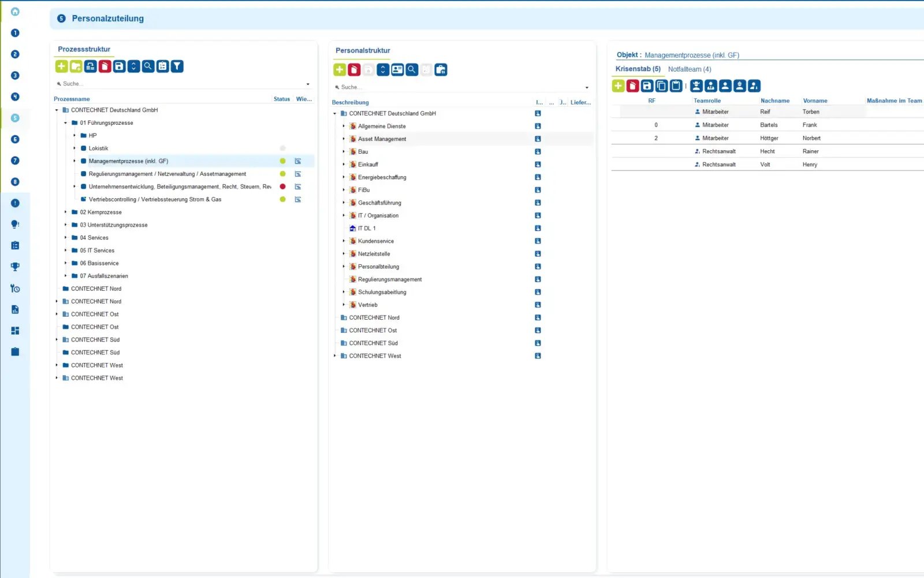Click the green plus icon in Personalstruktur
Viewport: 924px width, 578px height.
[x=339, y=69]
